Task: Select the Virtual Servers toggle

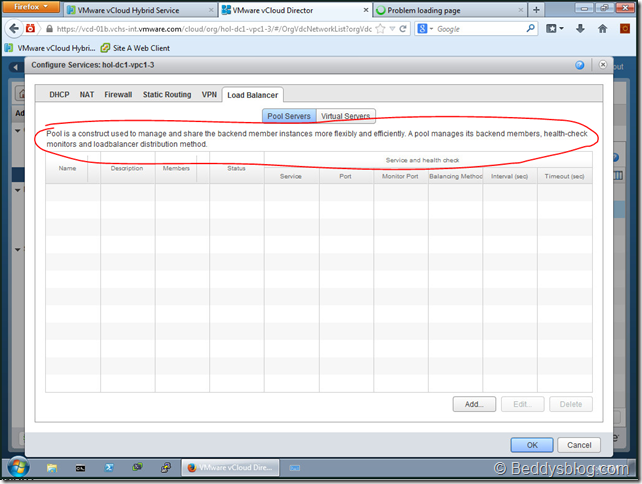Action: click(x=346, y=116)
